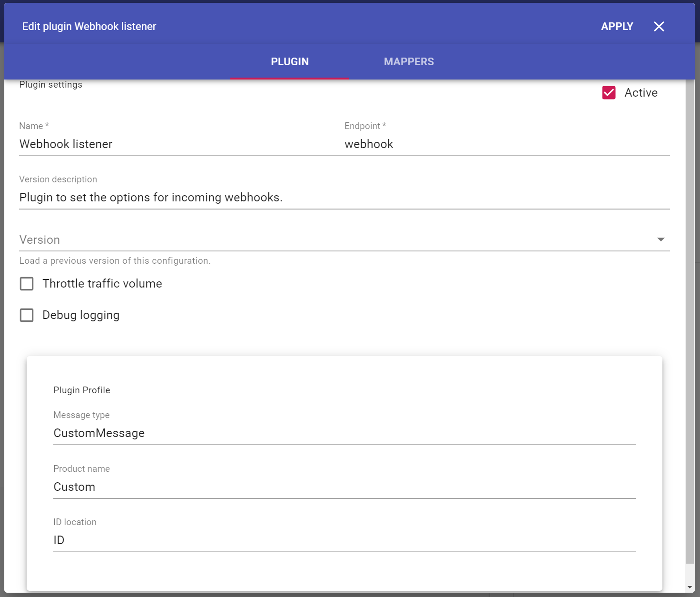Image resolution: width=700 pixels, height=597 pixels.
Task: Click into the Endpoint field
Action: click(506, 144)
